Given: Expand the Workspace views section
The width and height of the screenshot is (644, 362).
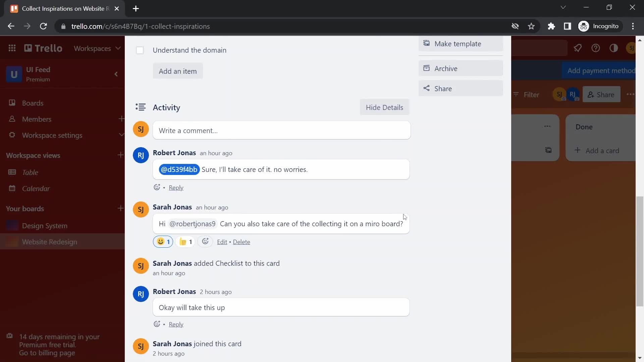Looking at the screenshot, I should pyautogui.click(x=33, y=155).
